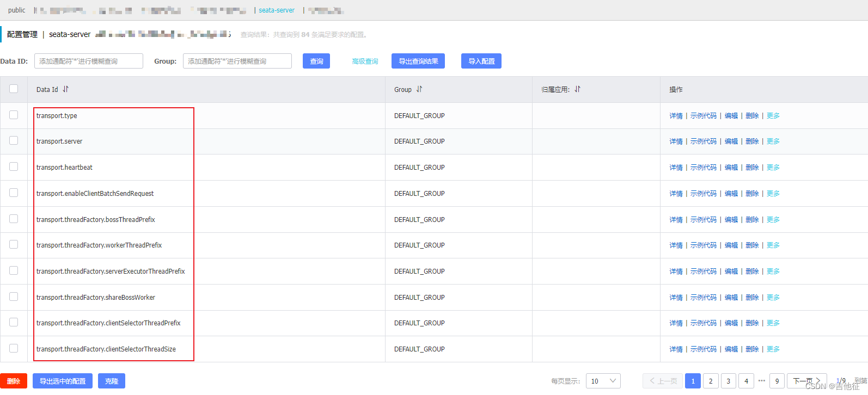Click the transport.type Data Id text
The width and height of the screenshot is (868, 395).
pos(57,115)
